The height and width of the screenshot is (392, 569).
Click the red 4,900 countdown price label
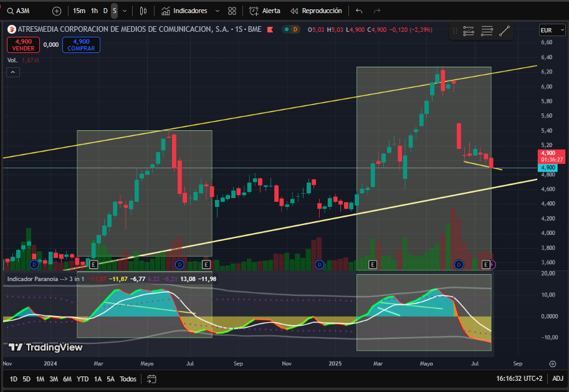[551, 156]
